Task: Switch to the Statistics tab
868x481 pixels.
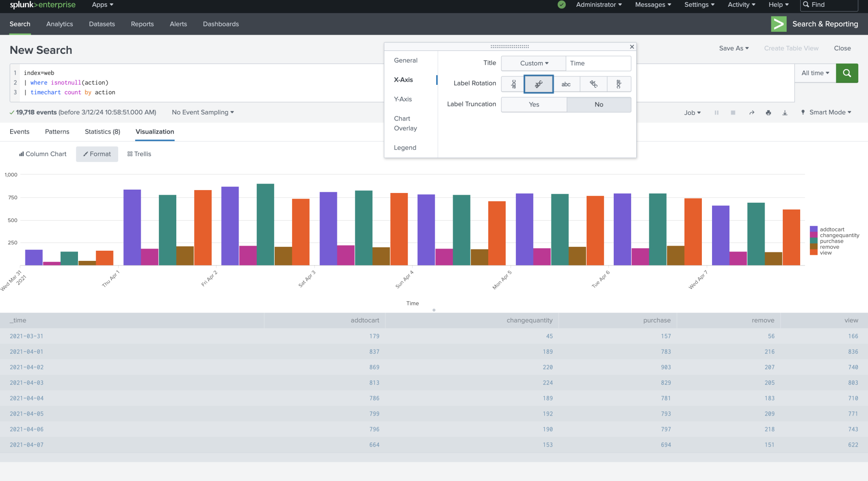Action: pyautogui.click(x=102, y=131)
